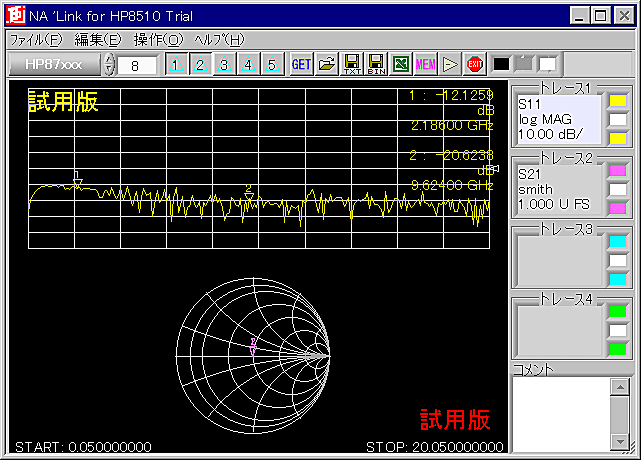
Task: Click inside the コメント text box
Action: [x=561, y=414]
